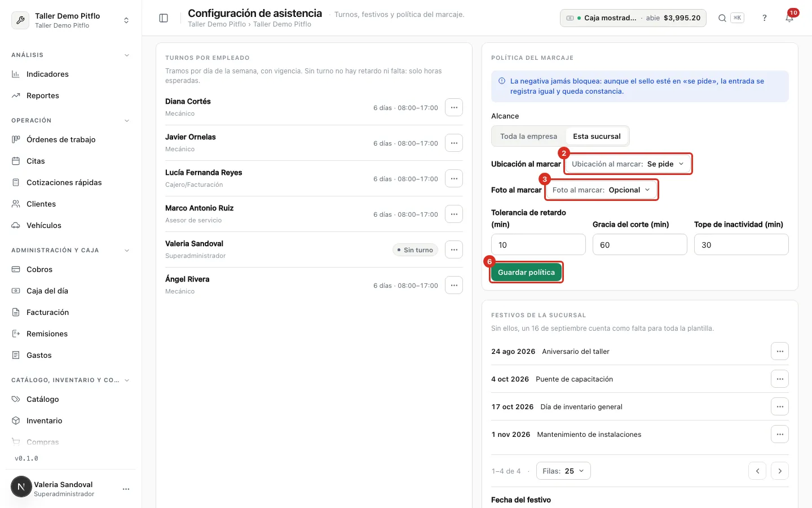Open Clientes in sidebar

[71, 204]
